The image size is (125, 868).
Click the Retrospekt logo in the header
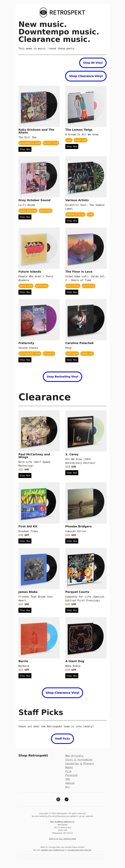(x=62, y=13)
